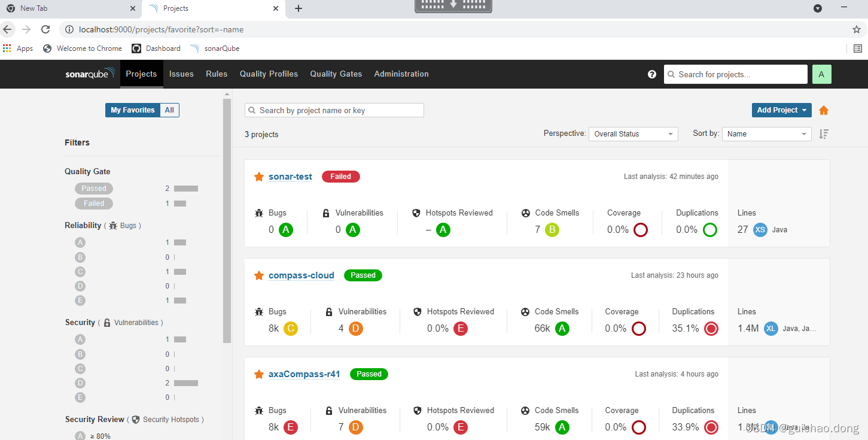This screenshot has height=440, width=868.
Task: Expand the Add Project dropdown
Action: 781,110
